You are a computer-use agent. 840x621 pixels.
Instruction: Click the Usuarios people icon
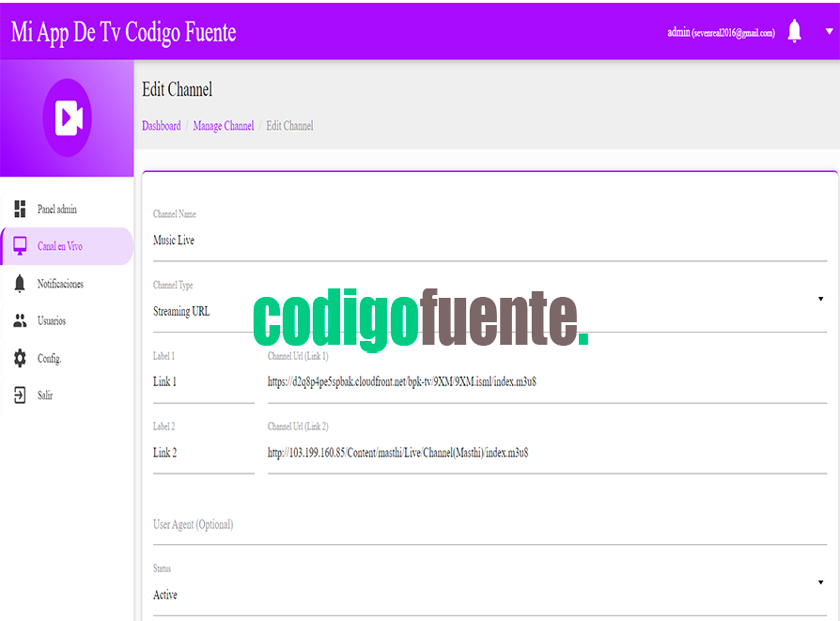20,321
